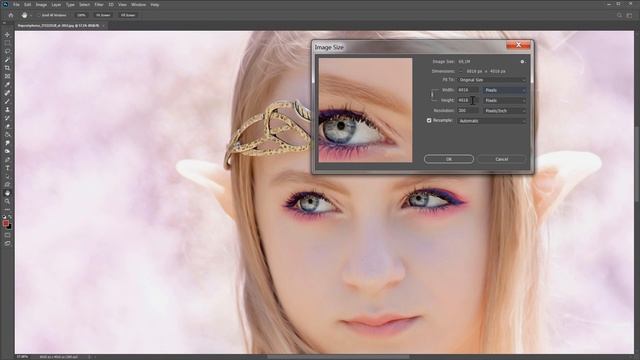Viewport: 640px width, 360px height.
Task: Click the Resolution input field
Action: tap(468, 111)
